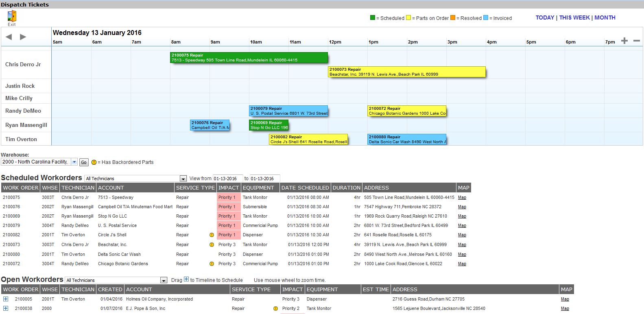Open Open Workorders technician filter dropdown
This screenshot has width=644, height=314.
pos(116,280)
